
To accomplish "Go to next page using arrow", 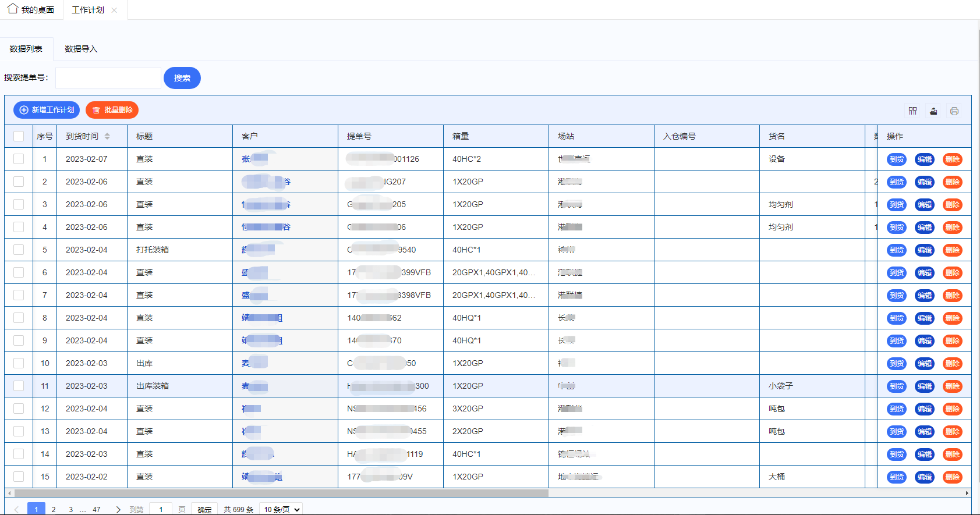I will 118,509.
